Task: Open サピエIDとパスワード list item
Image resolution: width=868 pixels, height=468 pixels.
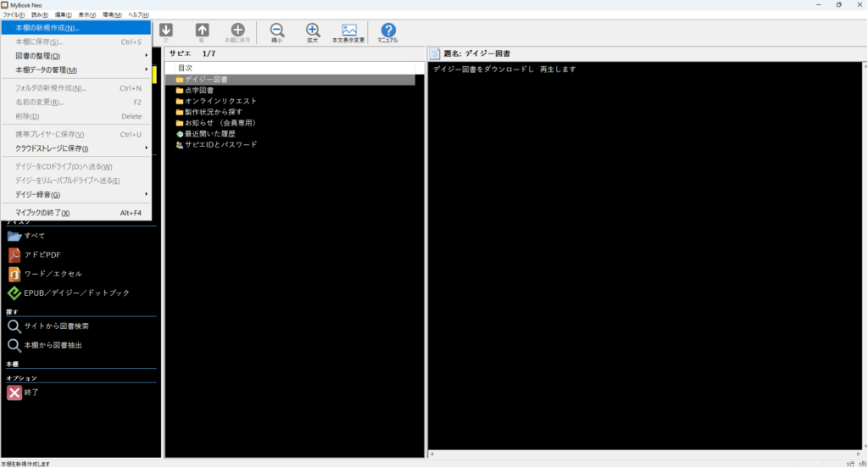Action: pos(220,145)
